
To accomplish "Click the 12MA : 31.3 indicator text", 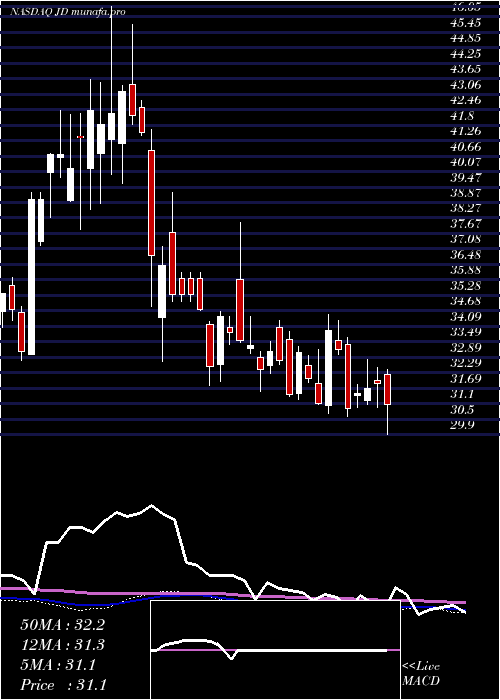I will pyautogui.click(x=62, y=645).
